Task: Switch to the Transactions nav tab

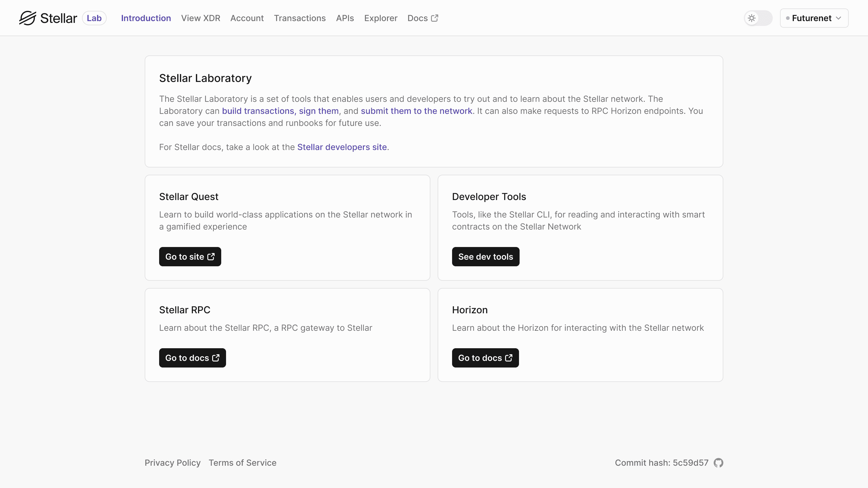Action: (x=300, y=18)
